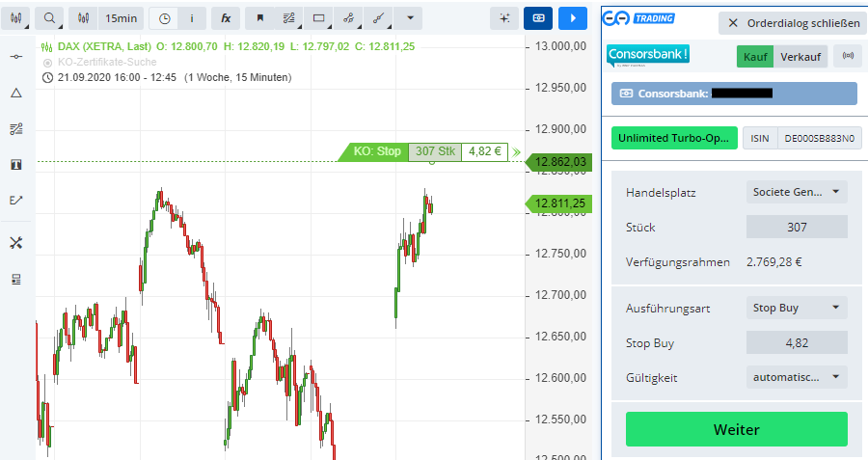Click the candlestick style icon beside 15min
The width and height of the screenshot is (868, 460).
click(84, 19)
